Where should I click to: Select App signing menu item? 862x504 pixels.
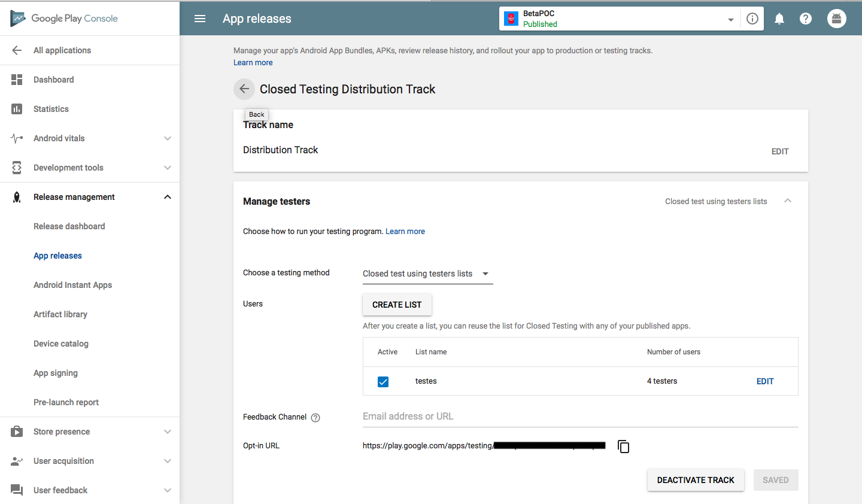tap(56, 373)
